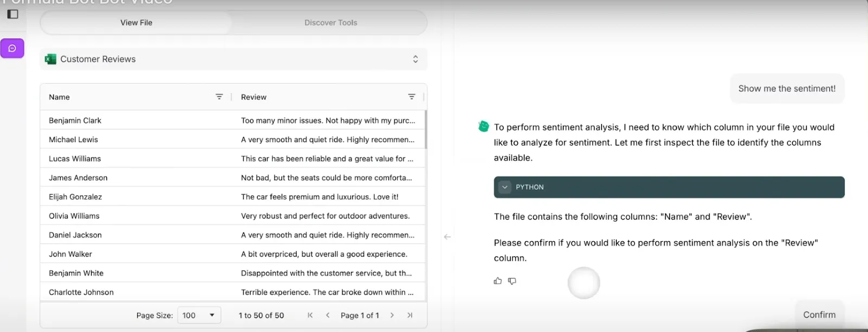
Task: Select the Benjamin Clark row
Action: 232,120
